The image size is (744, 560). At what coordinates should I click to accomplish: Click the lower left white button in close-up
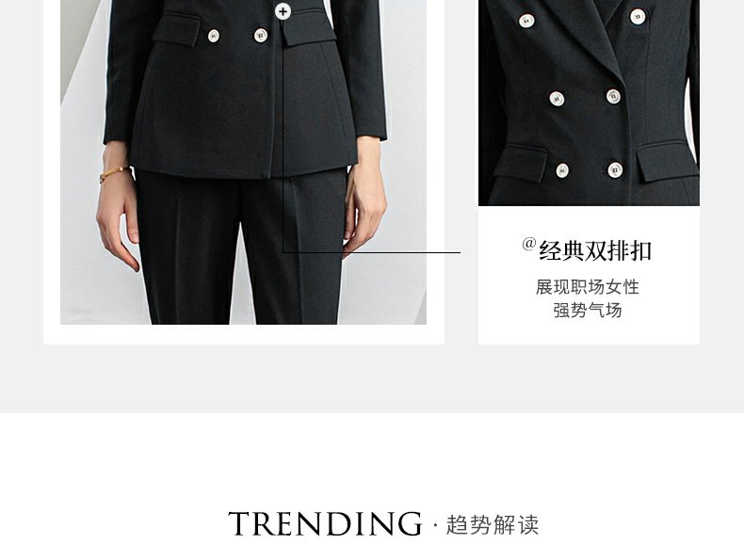point(562,170)
